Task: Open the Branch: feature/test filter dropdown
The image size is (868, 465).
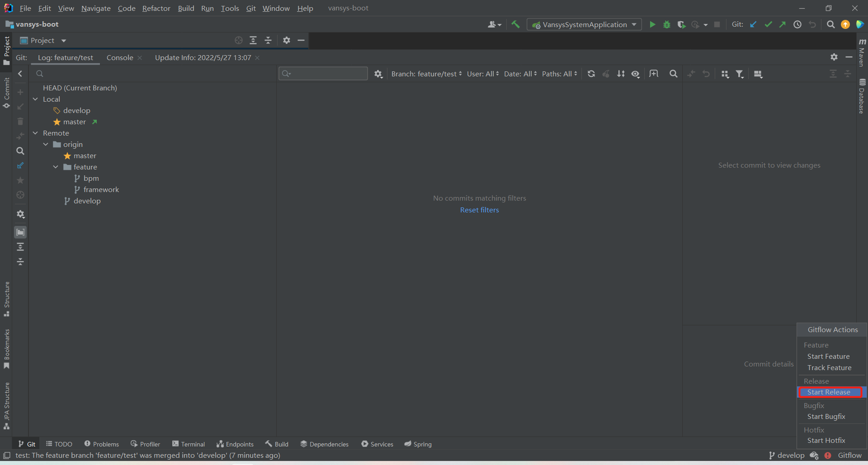Action: [x=426, y=74]
